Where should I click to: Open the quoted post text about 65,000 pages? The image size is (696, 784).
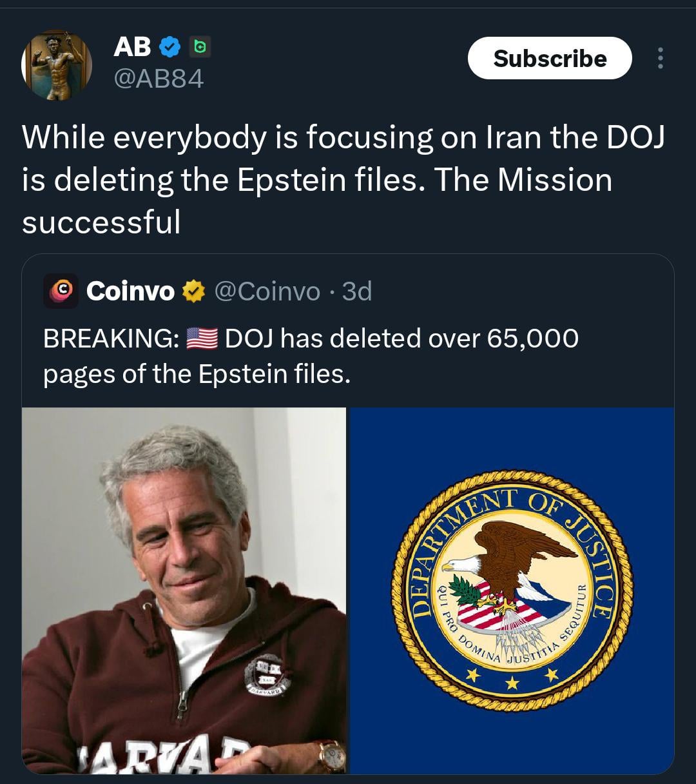click(x=311, y=356)
